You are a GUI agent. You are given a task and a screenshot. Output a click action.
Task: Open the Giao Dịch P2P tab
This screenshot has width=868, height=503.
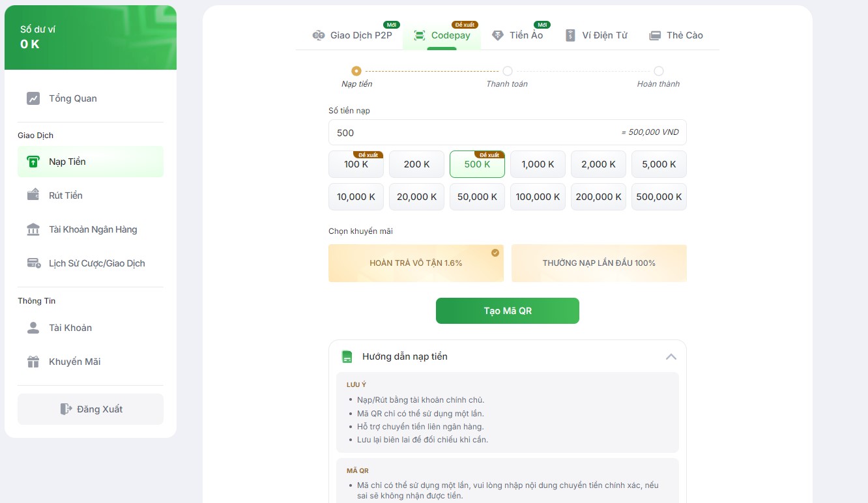click(353, 35)
